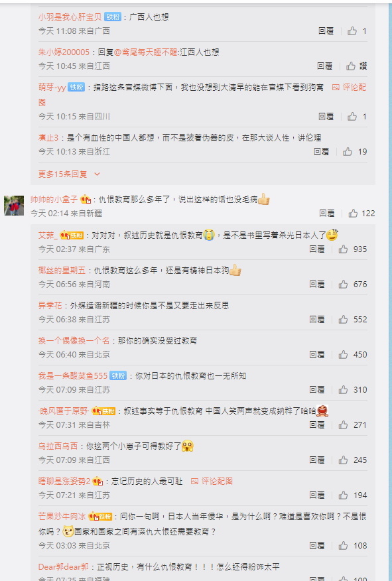
Task: Click the 铁粉 badge beside 萌芽-yy
Action: click(x=76, y=88)
